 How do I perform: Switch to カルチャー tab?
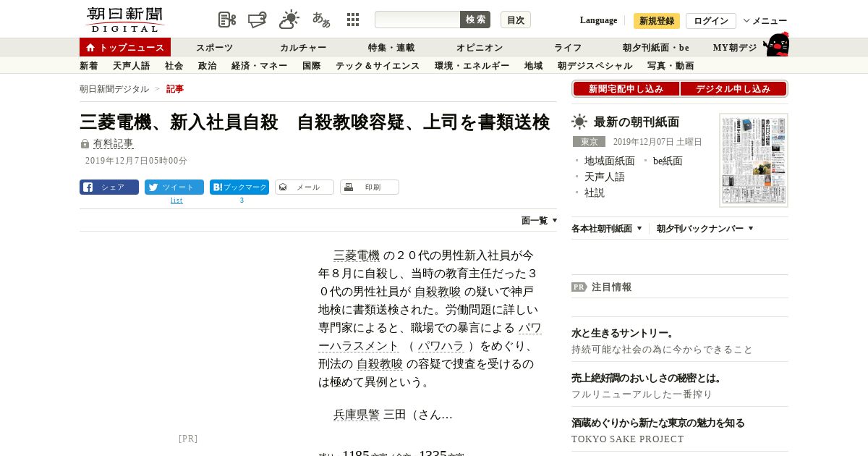pos(303,47)
